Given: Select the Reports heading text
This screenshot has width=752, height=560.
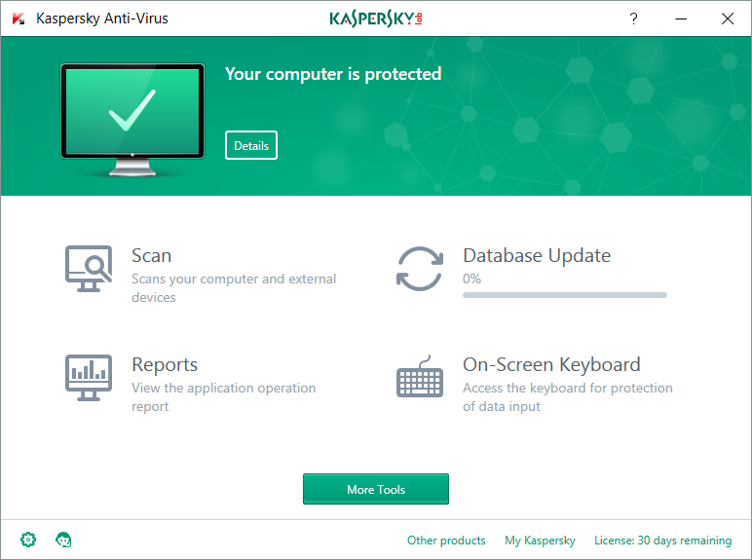Looking at the screenshot, I should 165,365.
